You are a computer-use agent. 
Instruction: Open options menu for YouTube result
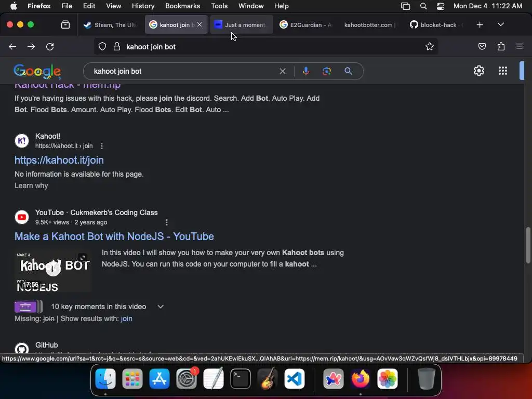(166, 222)
